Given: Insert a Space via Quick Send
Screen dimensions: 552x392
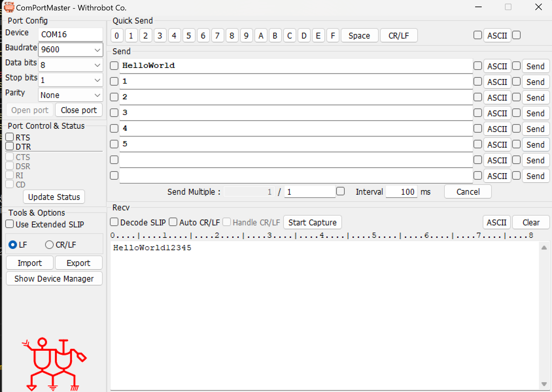Looking at the screenshot, I should [x=359, y=36].
